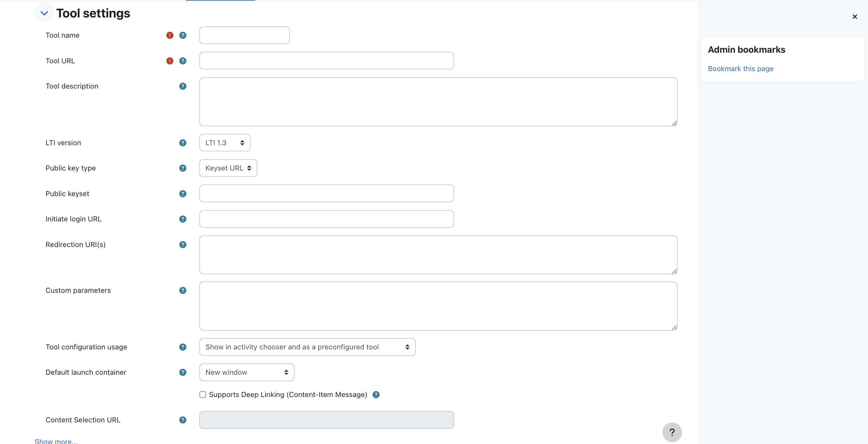Open the Public key type dropdown

pyautogui.click(x=228, y=168)
